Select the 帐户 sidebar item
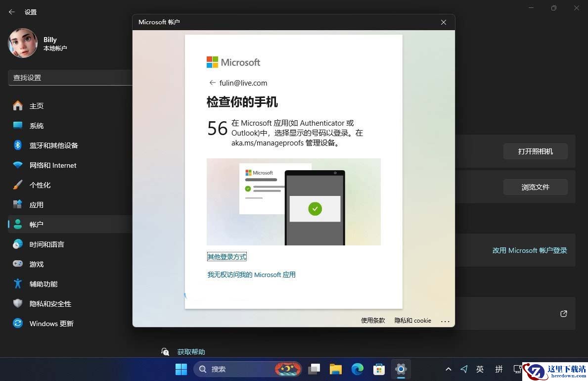Image resolution: width=588 pixels, height=381 pixels. point(70,225)
